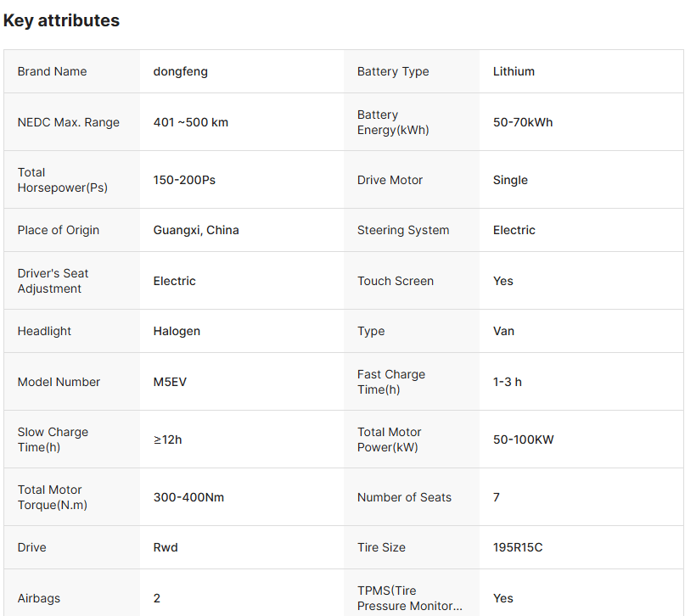
Task: Select the Lithium battery type value
Action: point(514,71)
